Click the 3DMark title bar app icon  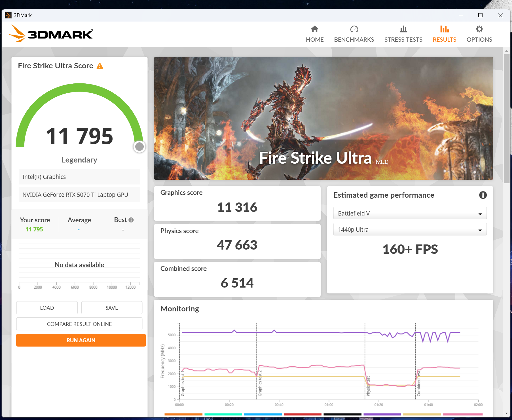click(x=8, y=15)
